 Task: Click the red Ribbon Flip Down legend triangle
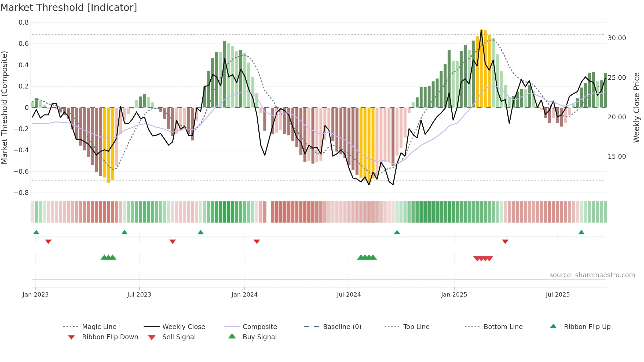pyautogui.click(x=71, y=337)
